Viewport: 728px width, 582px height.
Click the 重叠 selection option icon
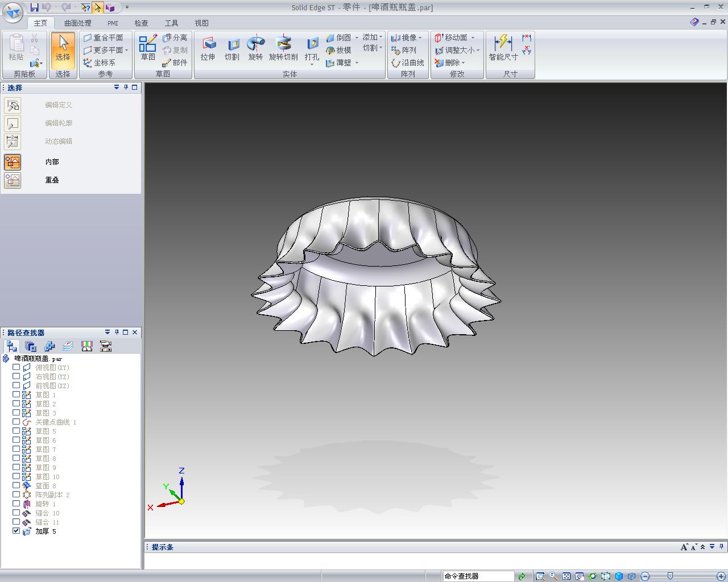tap(13, 180)
